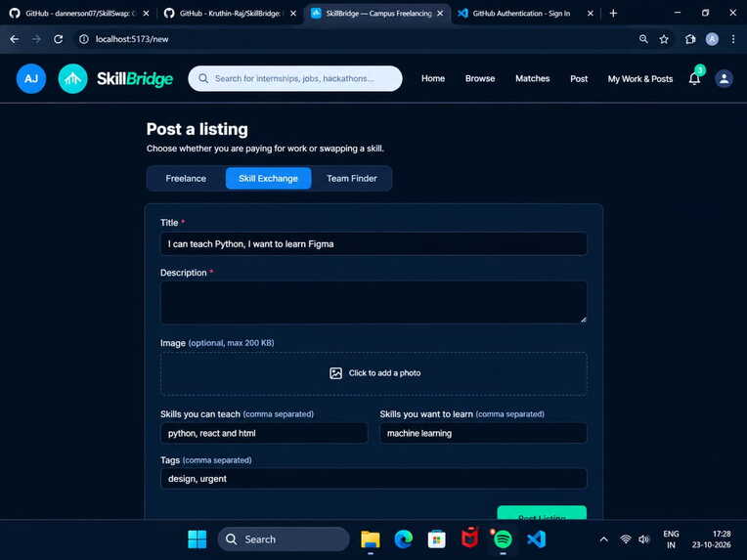The height and width of the screenshot is (560, 747).
Task: Show hidden system tray icons
Action: point(603,539)
